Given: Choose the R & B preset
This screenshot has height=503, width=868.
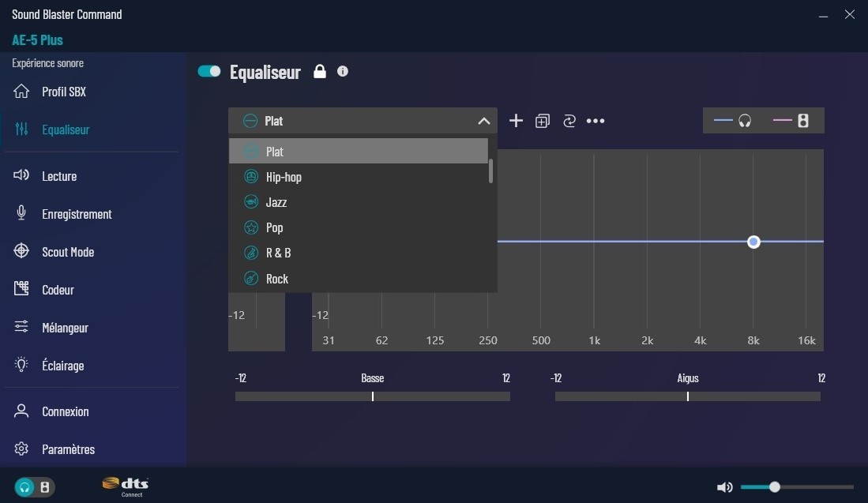Looking at the screenshot, I should click(x=358, y=253).
